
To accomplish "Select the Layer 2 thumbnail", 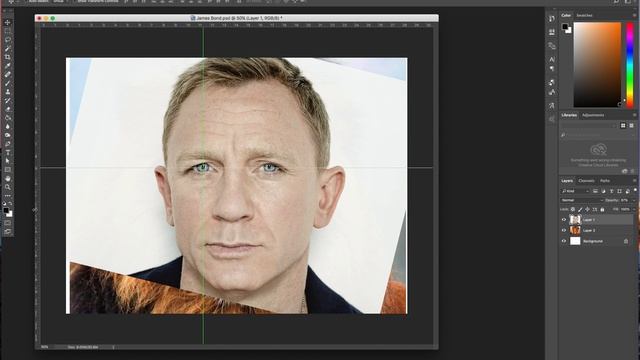I will 575,230.
